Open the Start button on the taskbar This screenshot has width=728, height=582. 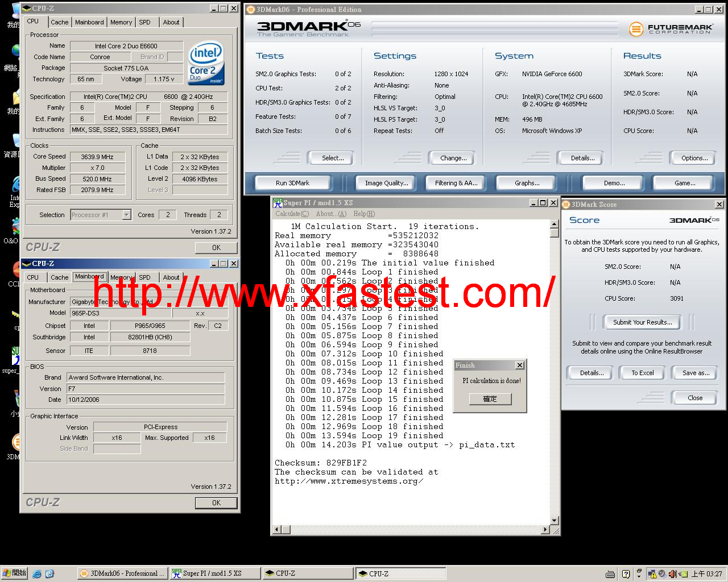[14, 573]
